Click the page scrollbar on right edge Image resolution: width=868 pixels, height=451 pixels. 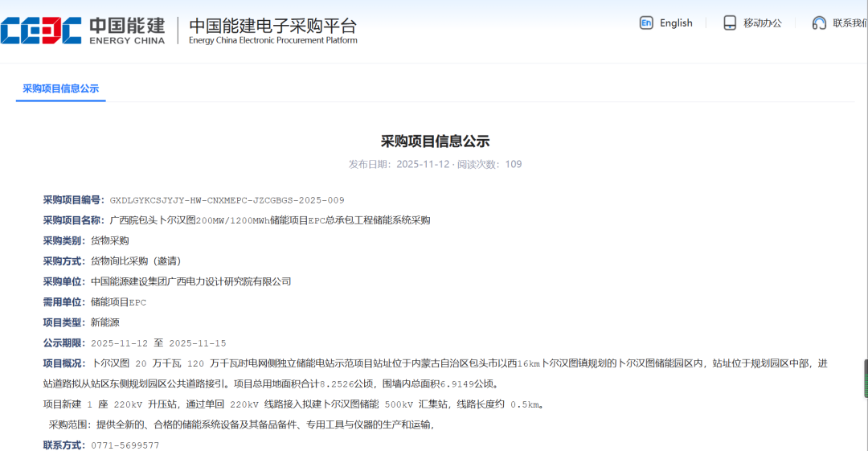865,378
